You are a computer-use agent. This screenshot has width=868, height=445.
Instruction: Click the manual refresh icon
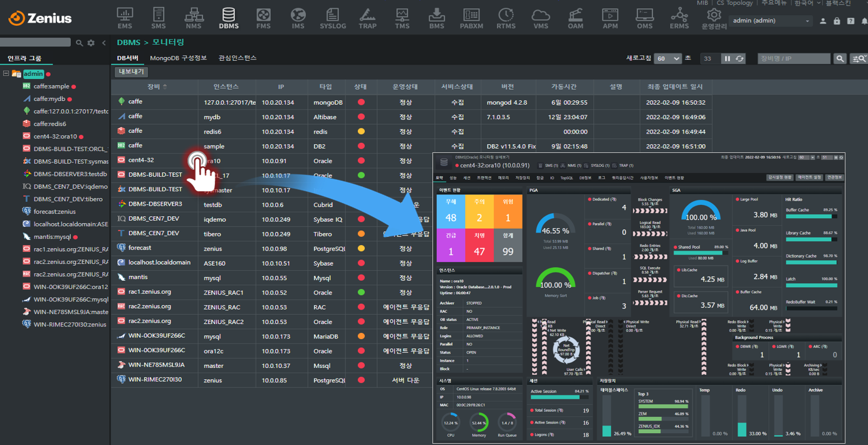pyautogui.click(x=740, y=58)
